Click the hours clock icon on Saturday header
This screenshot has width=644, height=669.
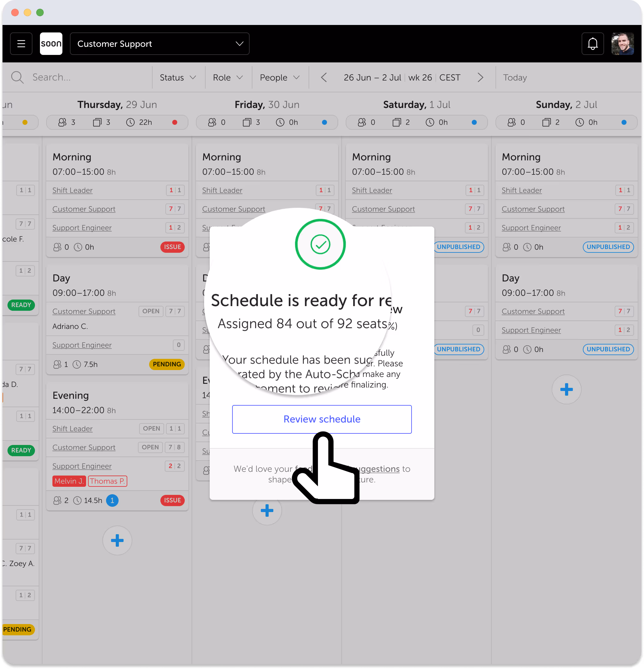(x=430, y=122)
